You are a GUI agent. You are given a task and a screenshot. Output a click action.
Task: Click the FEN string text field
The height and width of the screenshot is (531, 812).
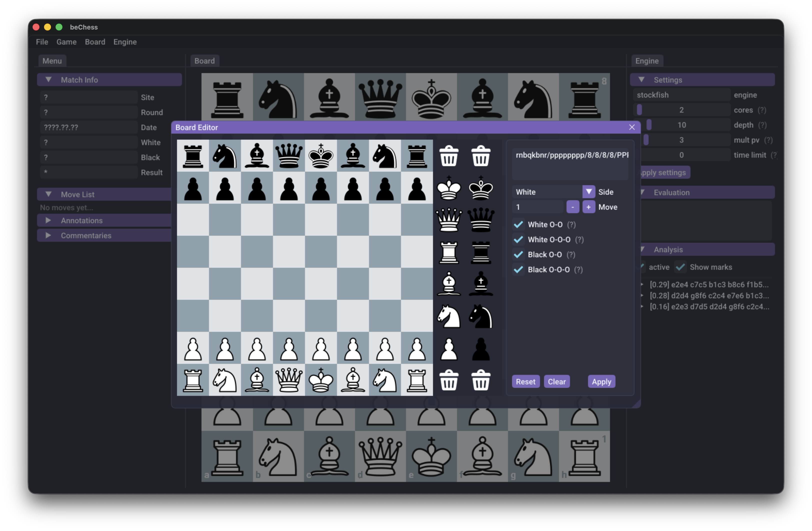(x=570, y=160)
